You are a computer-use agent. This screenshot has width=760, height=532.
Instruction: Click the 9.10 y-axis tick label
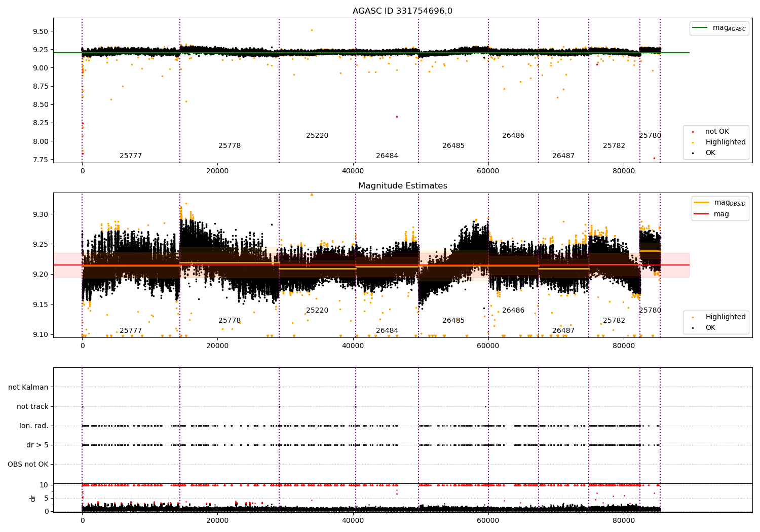pos(40,334)
